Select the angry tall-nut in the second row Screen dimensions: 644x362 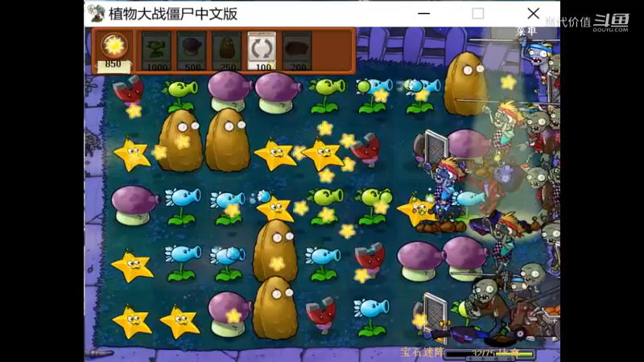pyautogui.click(x=228, y=140)
